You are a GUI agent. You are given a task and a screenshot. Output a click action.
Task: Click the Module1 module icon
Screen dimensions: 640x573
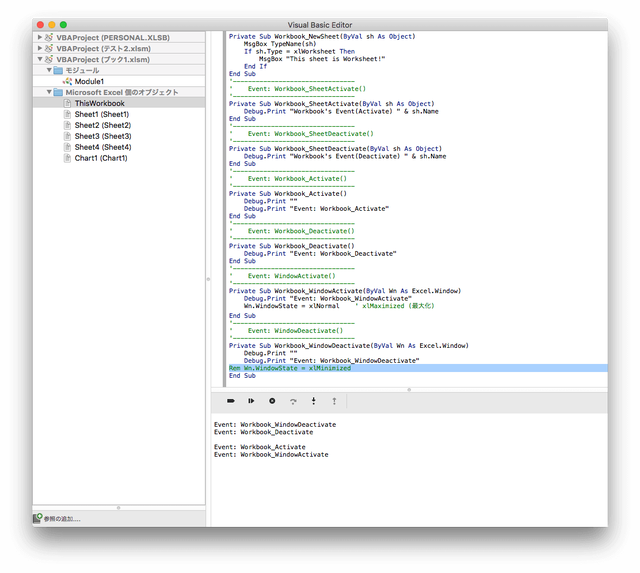pos(67,81)
